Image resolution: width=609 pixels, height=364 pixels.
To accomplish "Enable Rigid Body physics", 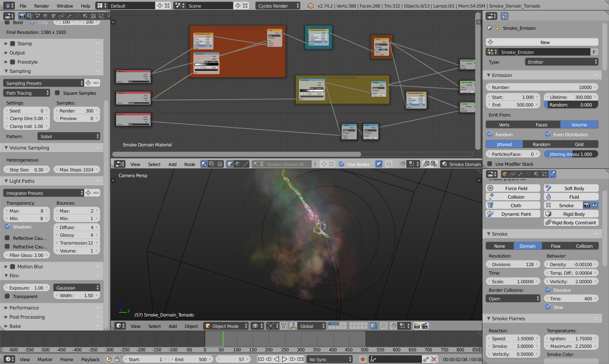I will [571, 214].
